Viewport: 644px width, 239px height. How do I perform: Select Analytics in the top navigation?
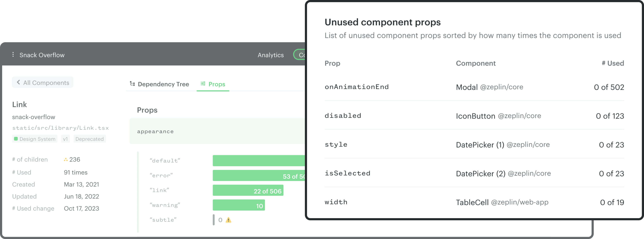(270, 55)
